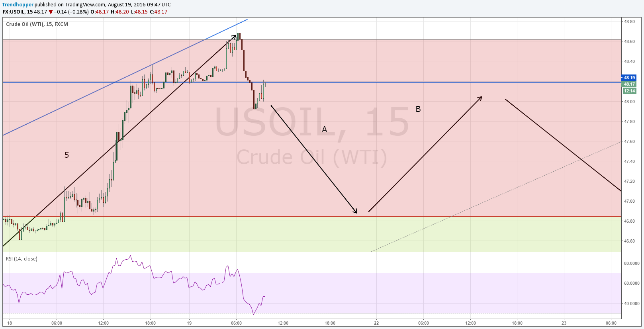Screen dimensions: 644x329
Task: Select the wave label B text
Action: coord(418,109)
